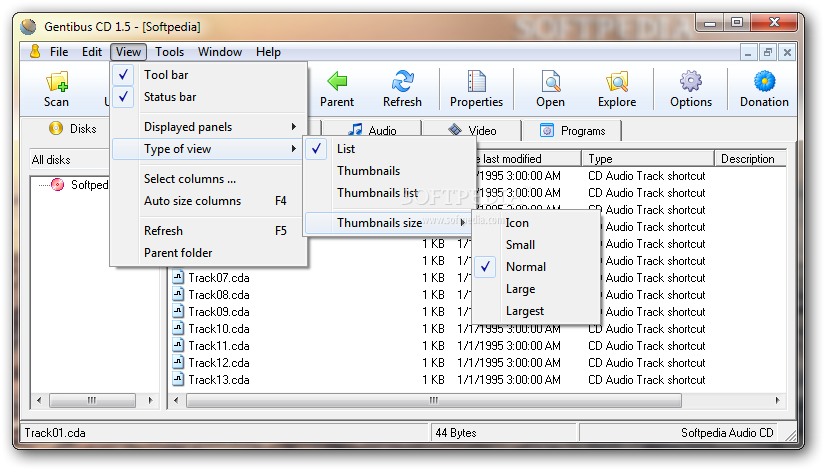Image resolution: width=825 pixels, height=470 pixels.
Task: Select Softpedia disk in tree
Action: pos(89,185)
